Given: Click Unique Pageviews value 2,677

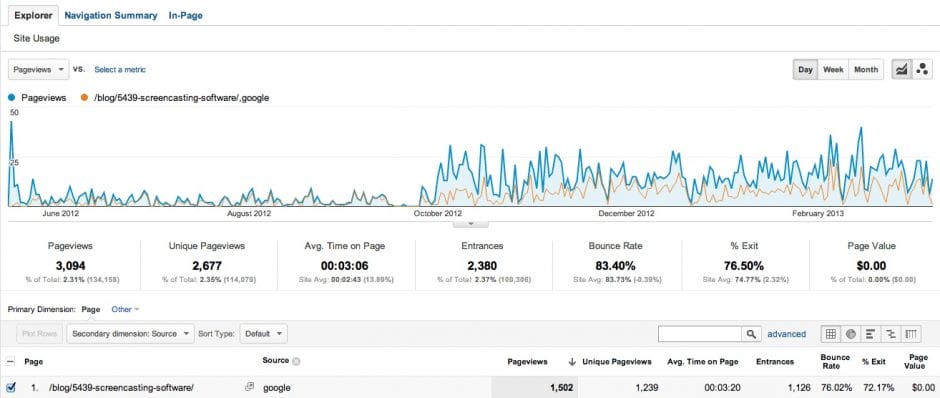Looking at the screenshot, I should click(x=206, y=266).
